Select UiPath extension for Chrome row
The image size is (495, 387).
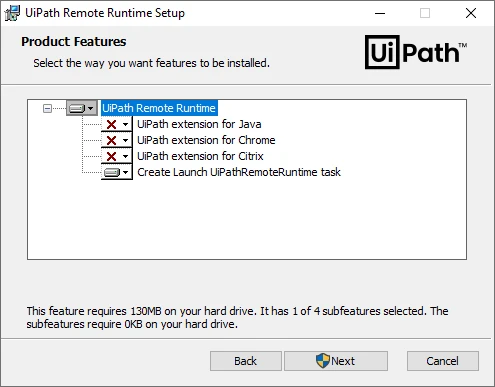(206, 140)
